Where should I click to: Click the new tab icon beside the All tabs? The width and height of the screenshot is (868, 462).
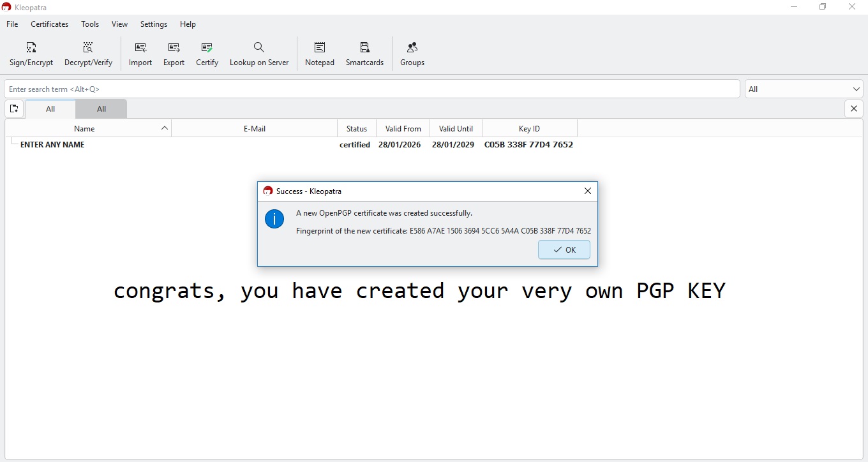pyautogui.click(x=14, y=109)
